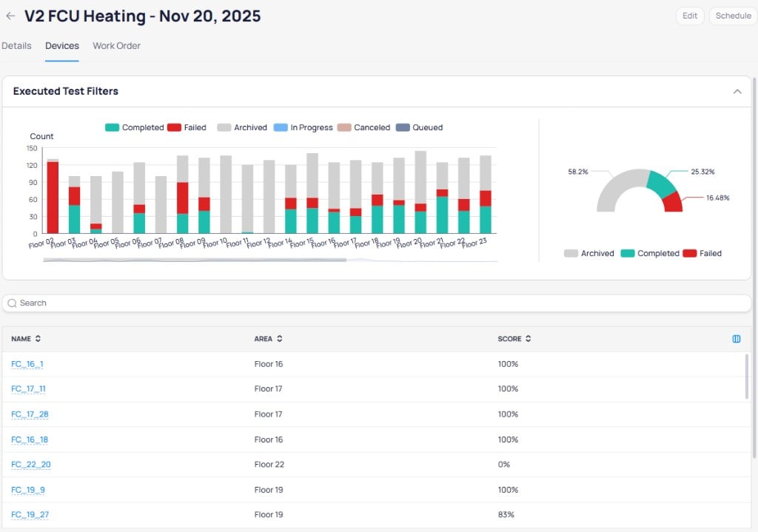Image resolution: width=758 pixels, height=532 pixels.
Task: Click the 83% score of FC_19_27
Action: pos(506,514)
